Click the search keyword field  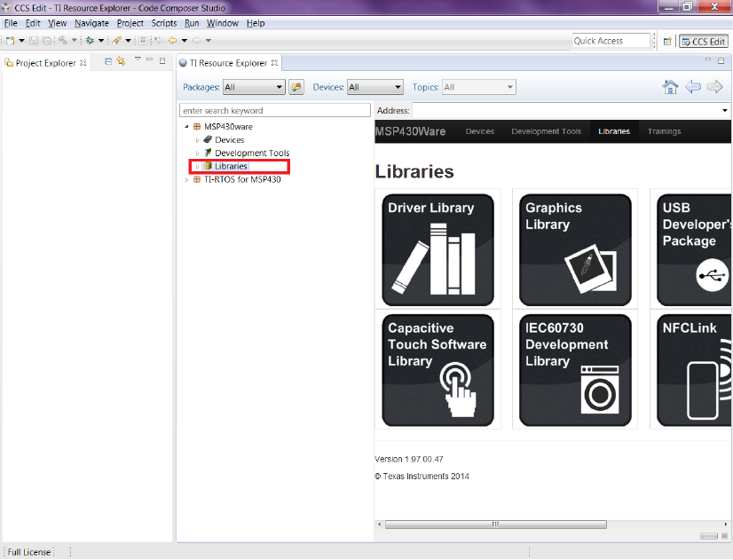tap(275, 110)
